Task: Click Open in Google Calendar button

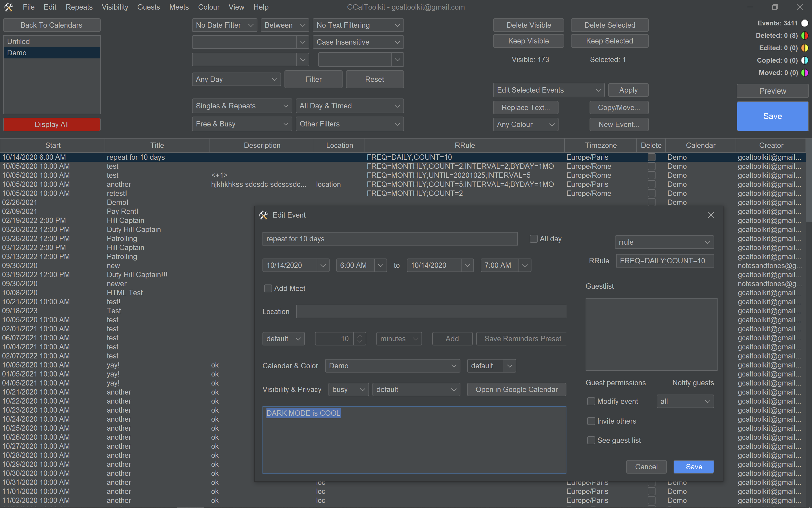Action: [517, 390]
